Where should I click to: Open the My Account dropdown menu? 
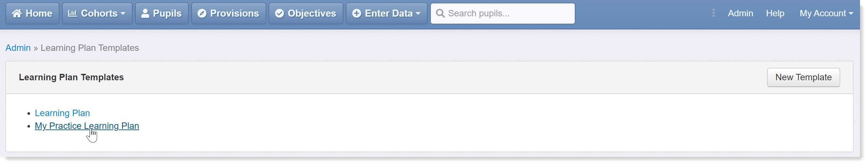826,13
